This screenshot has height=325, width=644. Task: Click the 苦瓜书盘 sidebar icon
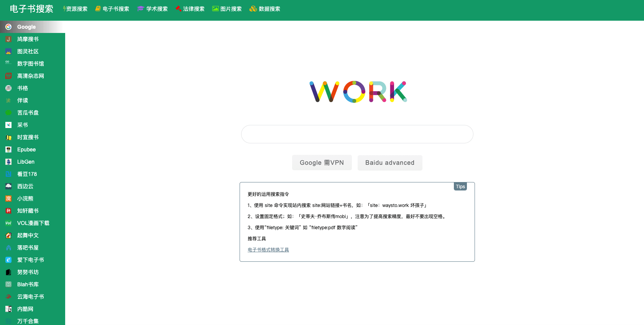click(x=8, y=113)
